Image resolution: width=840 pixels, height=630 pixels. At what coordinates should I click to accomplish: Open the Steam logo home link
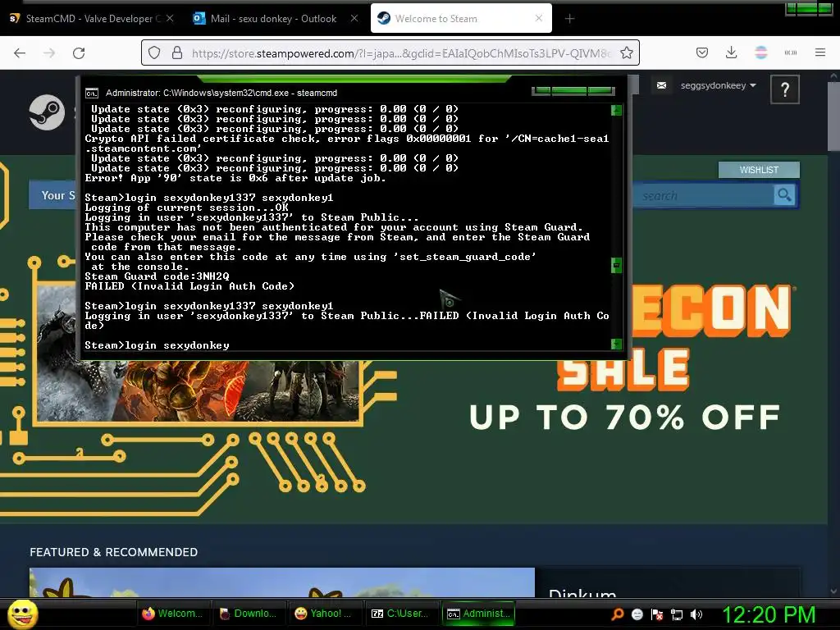click(47, 112)
